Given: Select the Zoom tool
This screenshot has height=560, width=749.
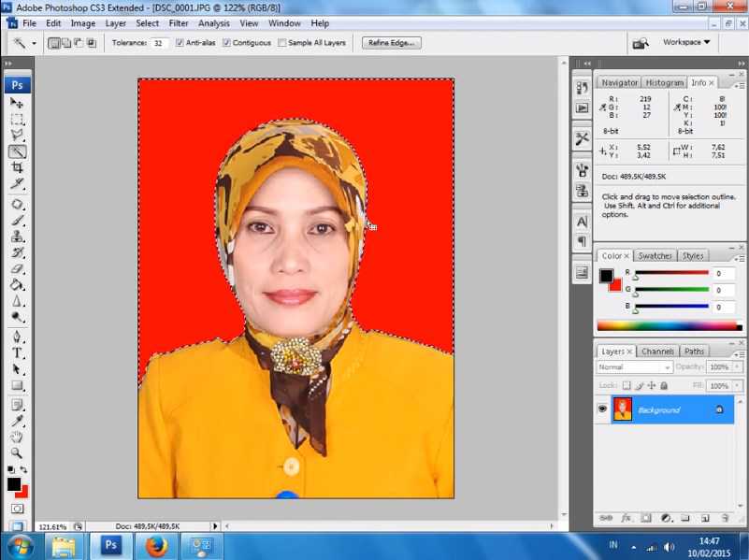Looking at the screenshot, I should 17,453.
